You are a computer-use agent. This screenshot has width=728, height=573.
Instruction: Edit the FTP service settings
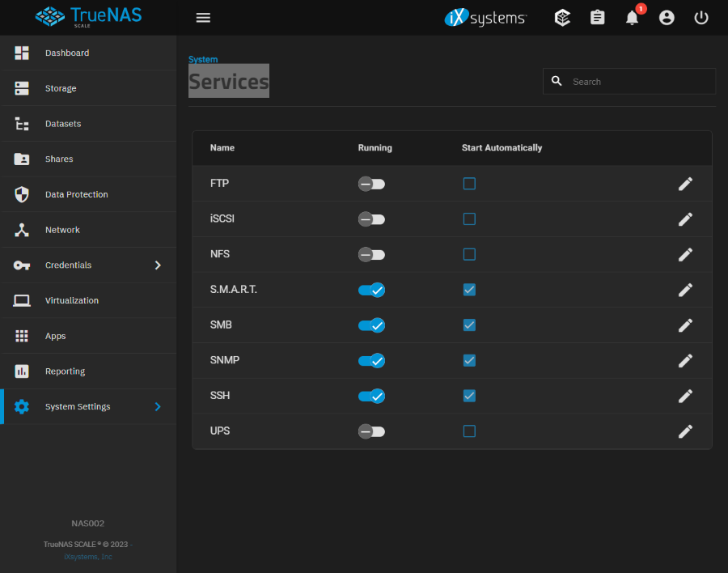(x=685, y=184)
